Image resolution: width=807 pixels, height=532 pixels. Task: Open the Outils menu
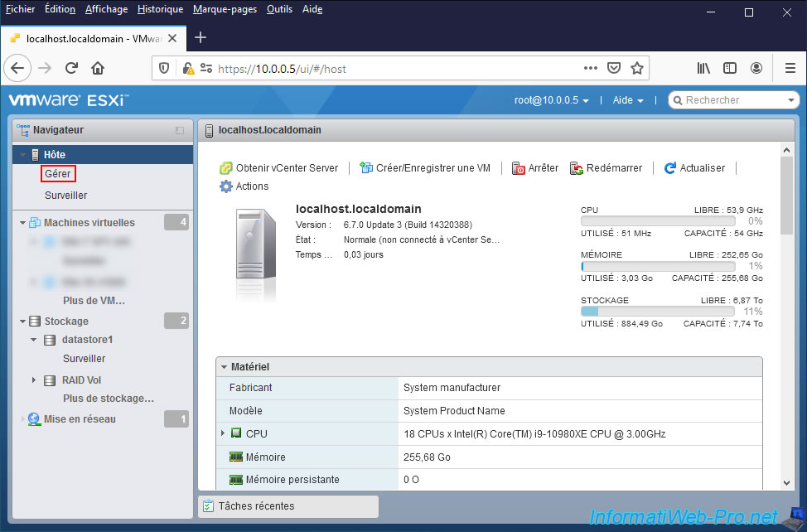279,9
